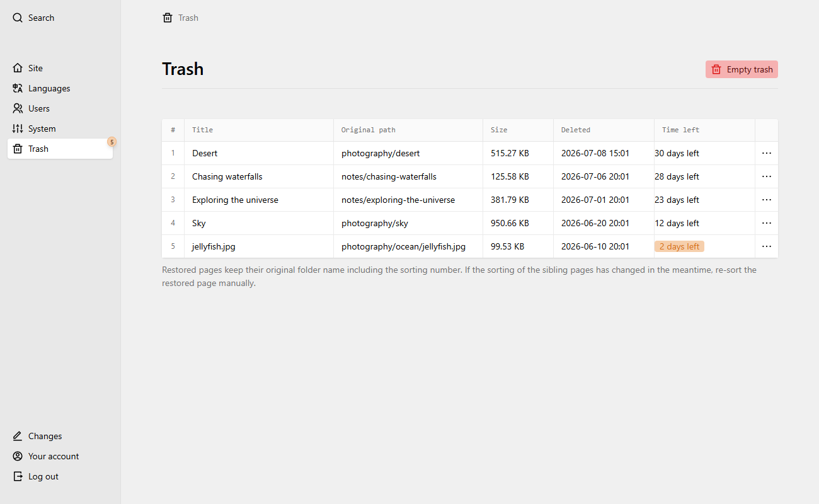Open Site via the house icon
The width and height of the screenshot is (819, 504).
pos(18,68)
